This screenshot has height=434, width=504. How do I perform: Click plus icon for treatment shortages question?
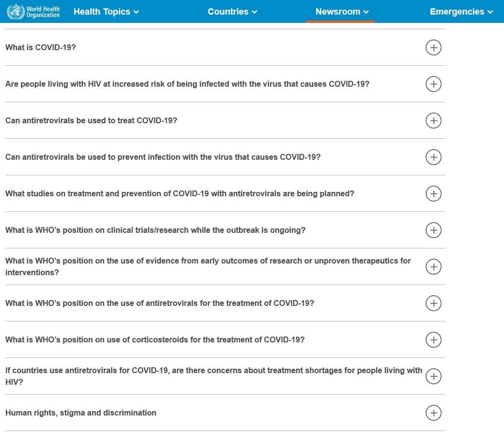433,376
